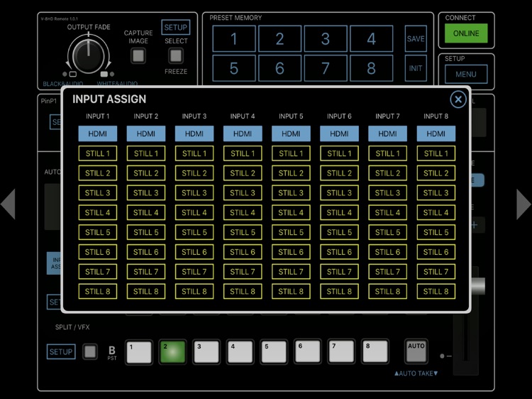Screen dimensions: 532x399
Task: Assign STILL 2 to Input 3
Action: point(194,173)
